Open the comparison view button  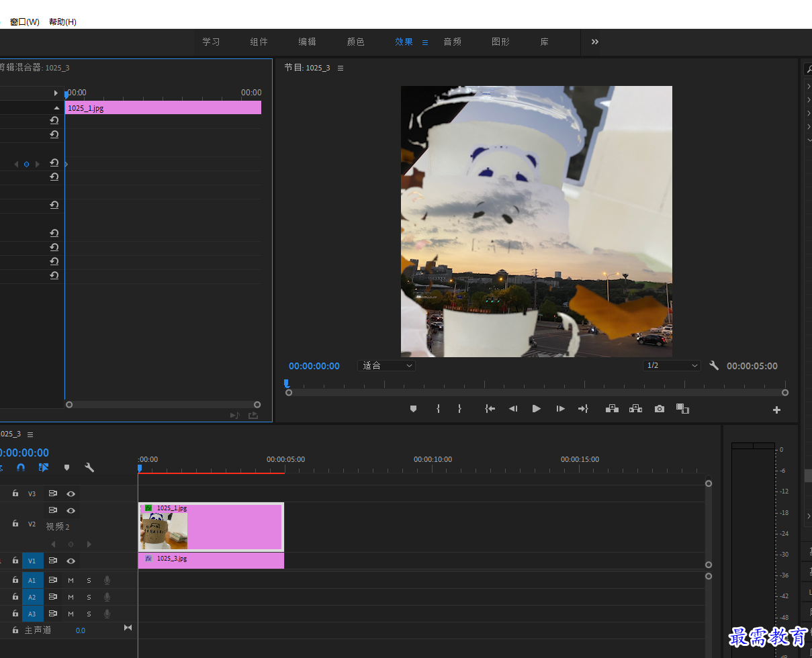[683, 408]
